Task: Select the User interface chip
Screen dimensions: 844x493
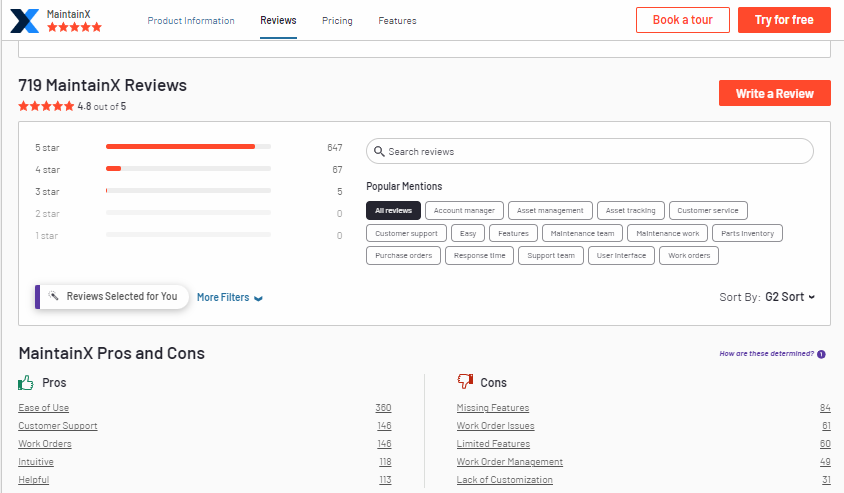Action: click(622, 256)
